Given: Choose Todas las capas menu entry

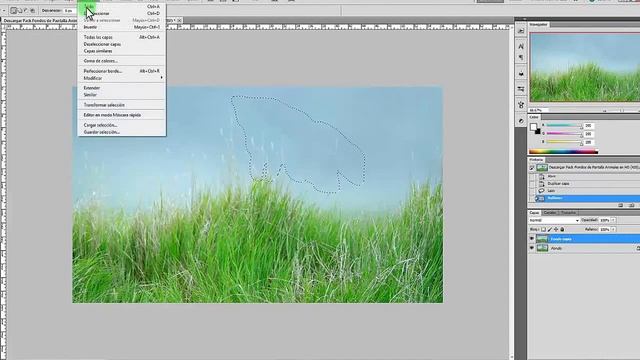Looking at the screenshot, I should click(x=122, y=37).
